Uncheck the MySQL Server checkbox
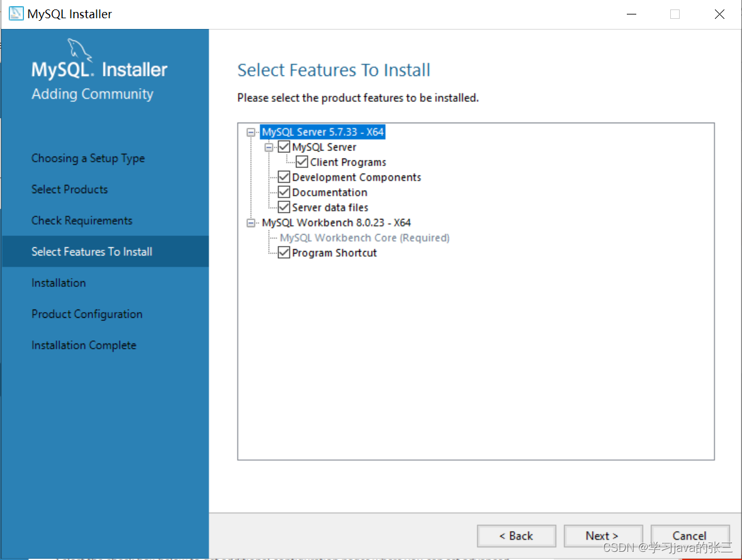This screenshot has width=742, height=560. 284,147
